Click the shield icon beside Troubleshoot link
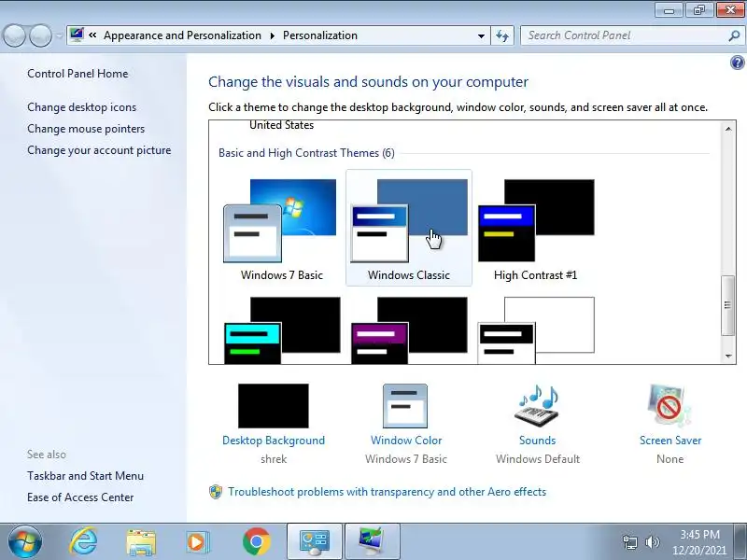 [x=216, y=492]
